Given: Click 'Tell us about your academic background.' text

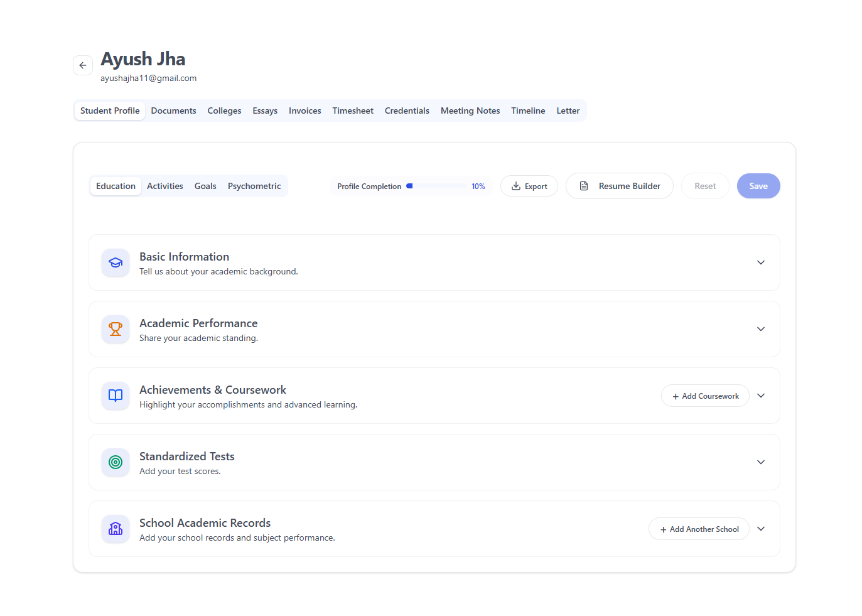Looking at the screenshot, I should pos(218,271).
